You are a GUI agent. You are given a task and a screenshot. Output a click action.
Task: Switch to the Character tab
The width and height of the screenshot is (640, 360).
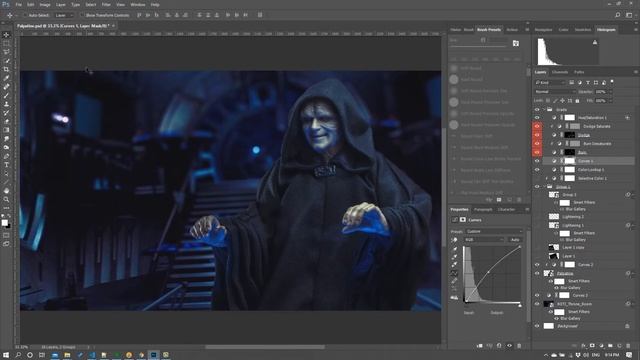(506, 209)
